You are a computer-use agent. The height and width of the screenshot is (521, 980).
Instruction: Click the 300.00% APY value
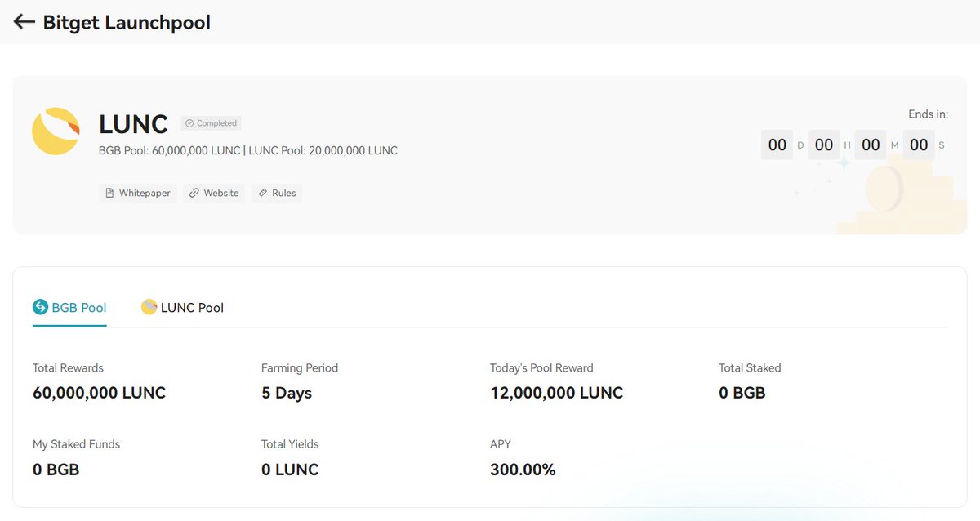523,470
